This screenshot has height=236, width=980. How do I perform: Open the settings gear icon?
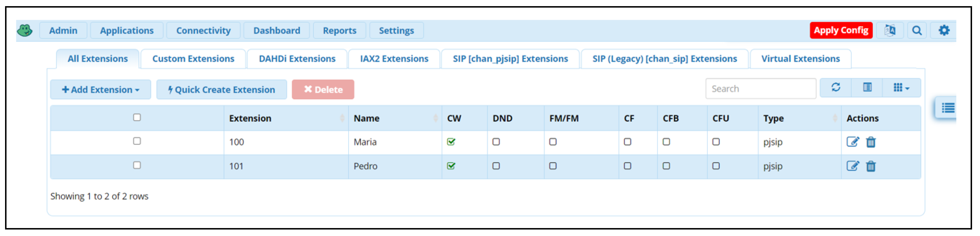point(944,30)
